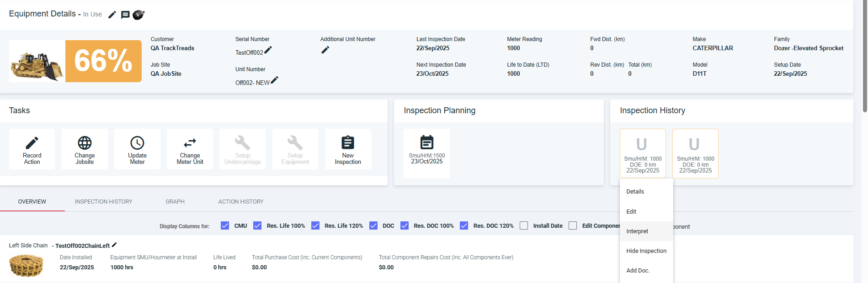Open the Record Action task
The image size is (868, 283).
point(32,149)
